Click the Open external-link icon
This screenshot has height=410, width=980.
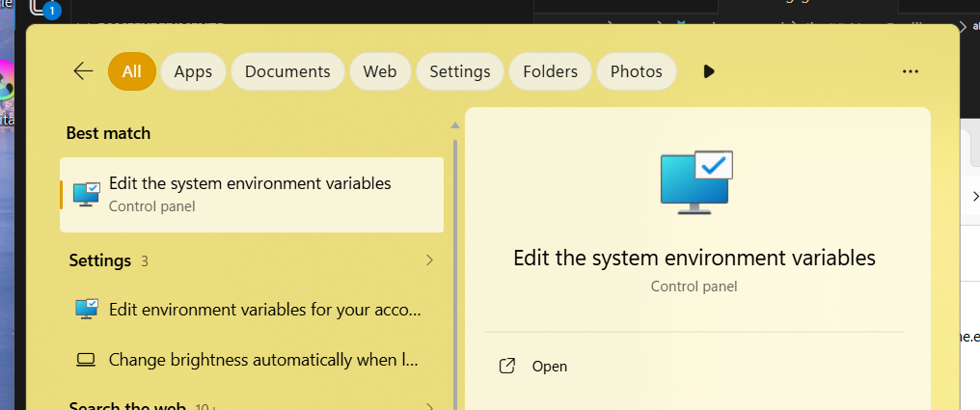pyautogui.click(x=507, y=367)
